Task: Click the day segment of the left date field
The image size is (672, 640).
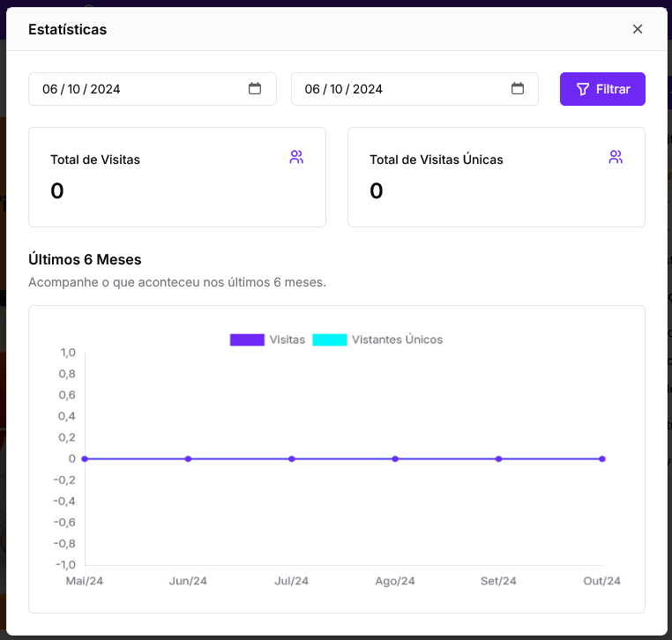Action: [x=49, y=89]
